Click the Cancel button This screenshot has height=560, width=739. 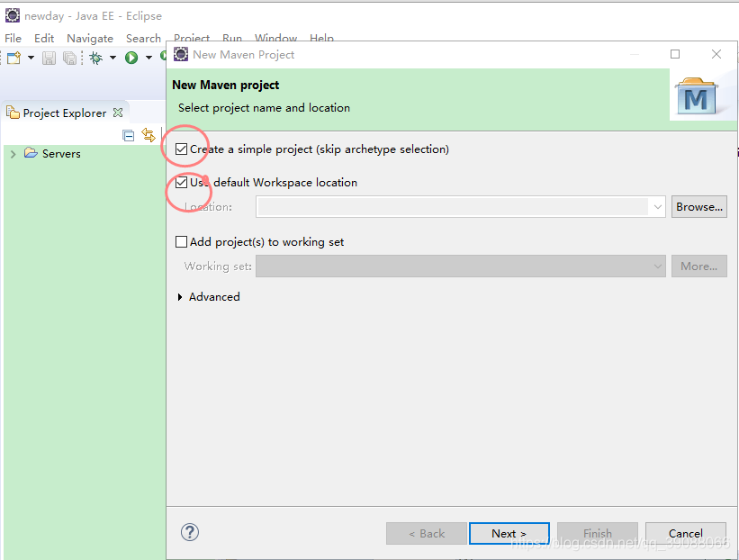point(685,534)
